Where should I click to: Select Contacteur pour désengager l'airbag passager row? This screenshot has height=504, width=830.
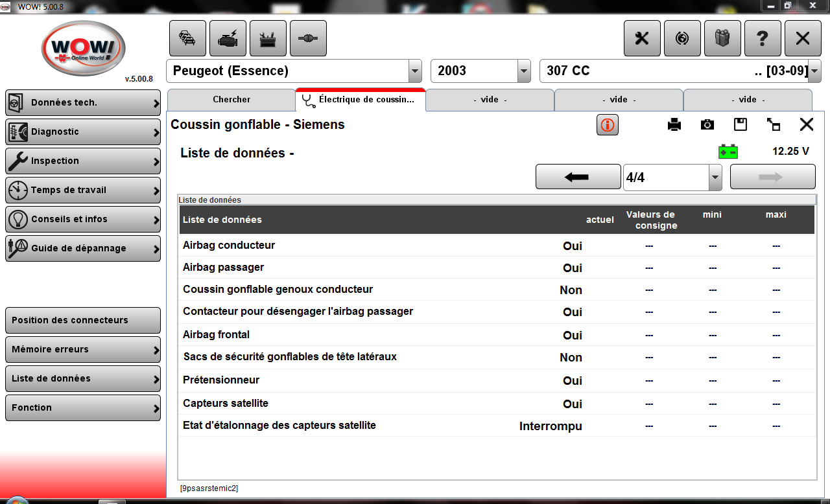(497, 312)
